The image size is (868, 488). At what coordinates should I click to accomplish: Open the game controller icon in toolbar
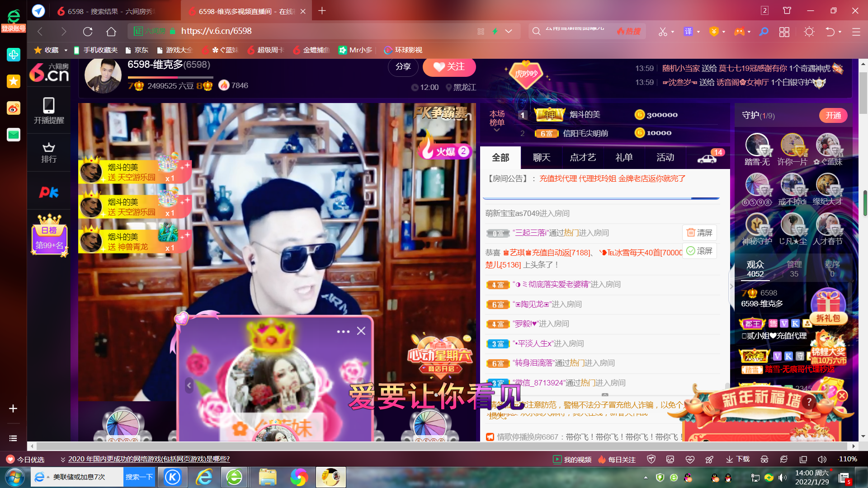coord(739,32)
